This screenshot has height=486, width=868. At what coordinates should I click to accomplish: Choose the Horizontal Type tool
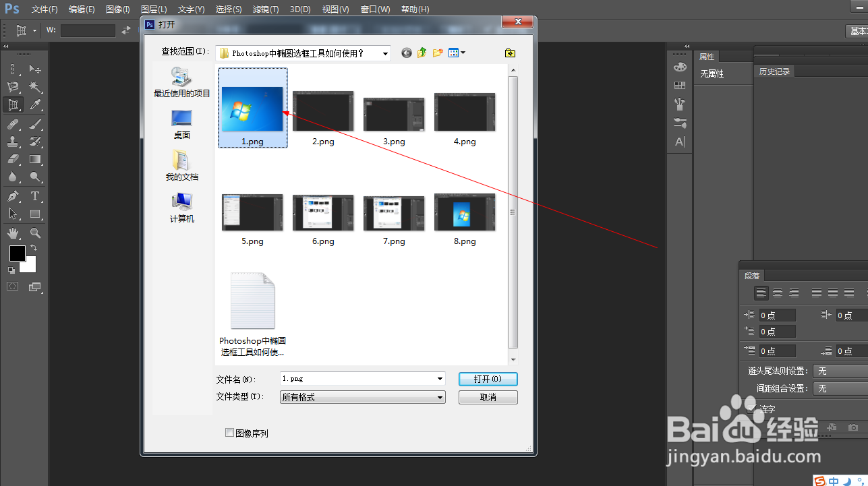35,196
